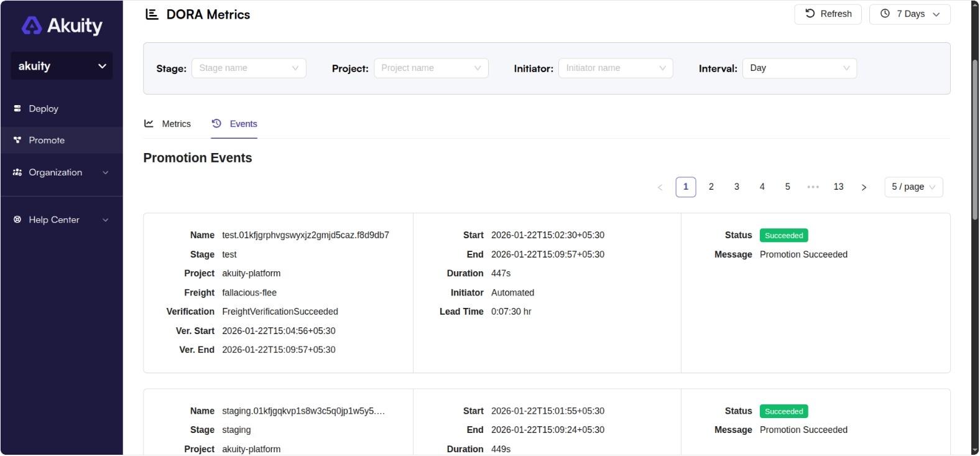Click the Help Center icon
This screenshot has height=456, width=980.
click(17, 220)
